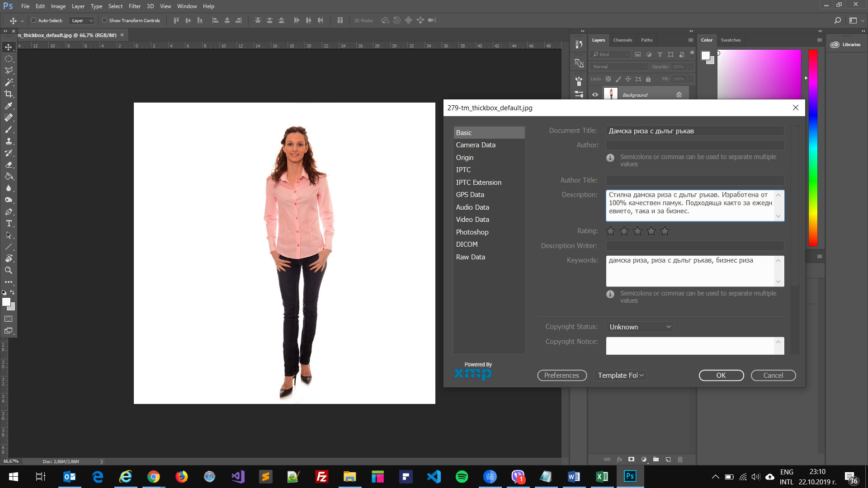
Task: Switch to the Channels tab
Action: pos(623,40)
